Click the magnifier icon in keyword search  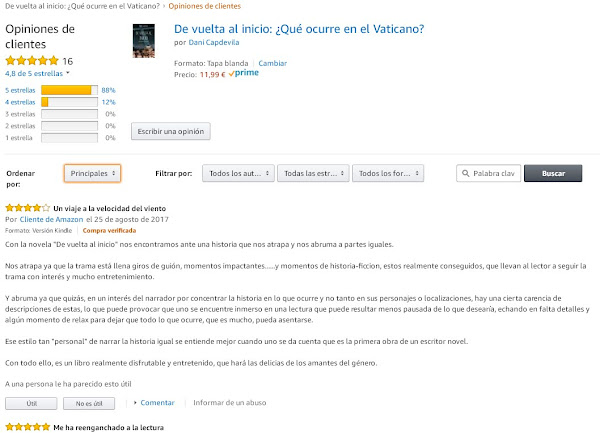tap(465, 173)
